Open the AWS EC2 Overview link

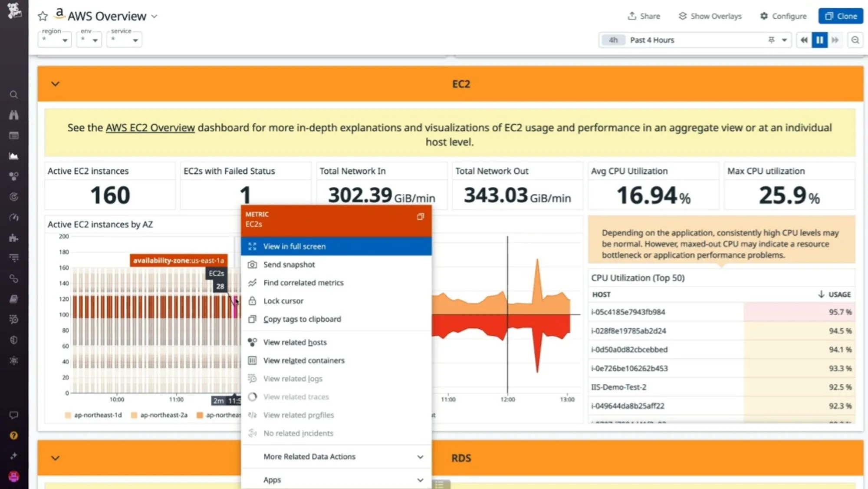pyautogui.click(x=150, y=128)
